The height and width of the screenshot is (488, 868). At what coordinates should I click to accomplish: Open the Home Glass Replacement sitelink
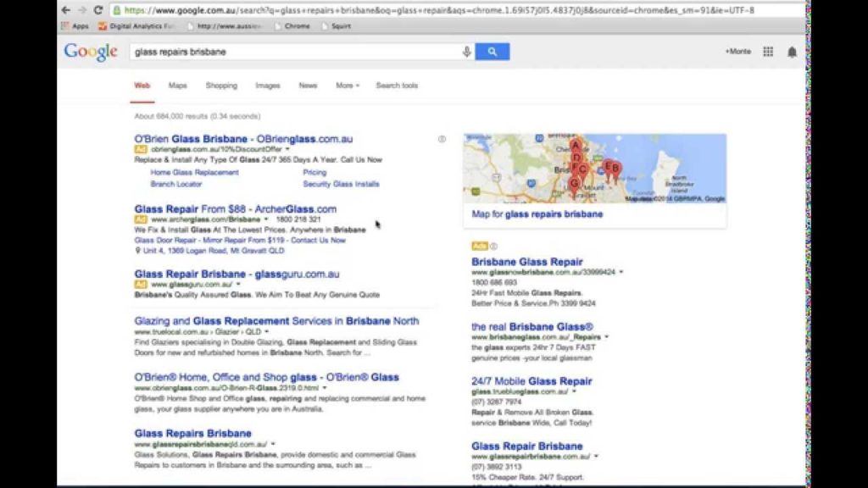[x=194, y=173]
